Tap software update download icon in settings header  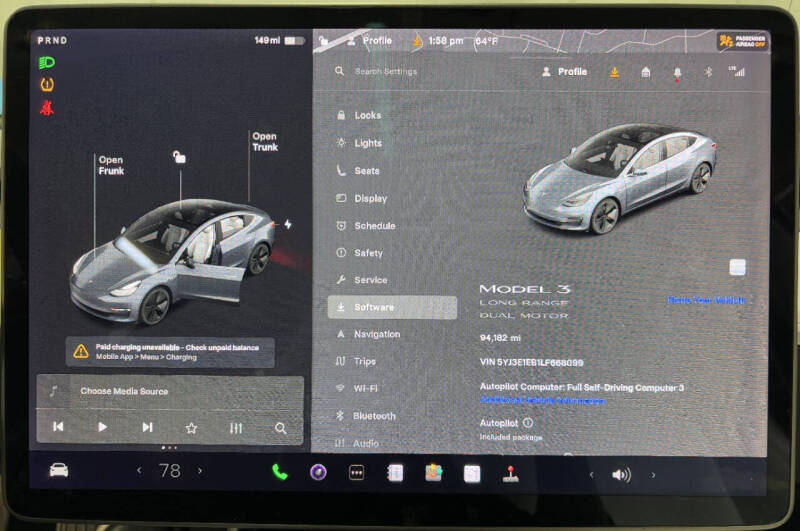click(614, 72)
